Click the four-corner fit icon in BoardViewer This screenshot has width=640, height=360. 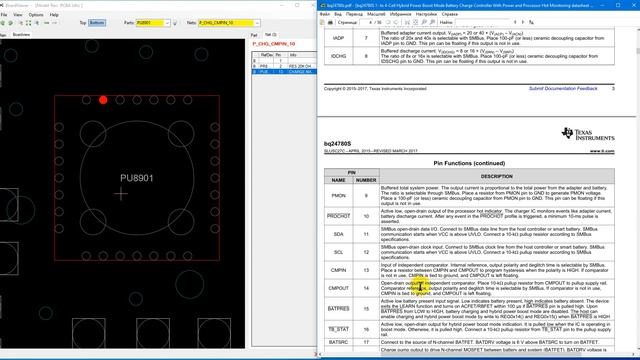[29, 23]
